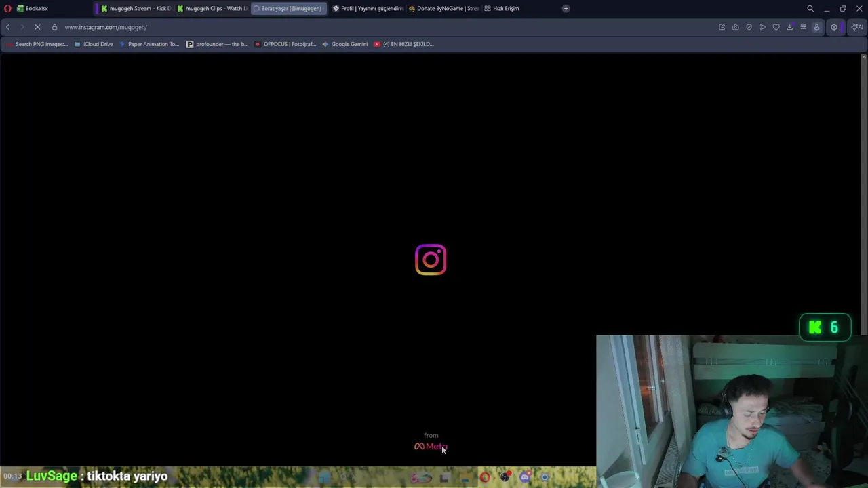Open the Windows Start button
This screenshot has height=488, width=868.
coord(324,477)
